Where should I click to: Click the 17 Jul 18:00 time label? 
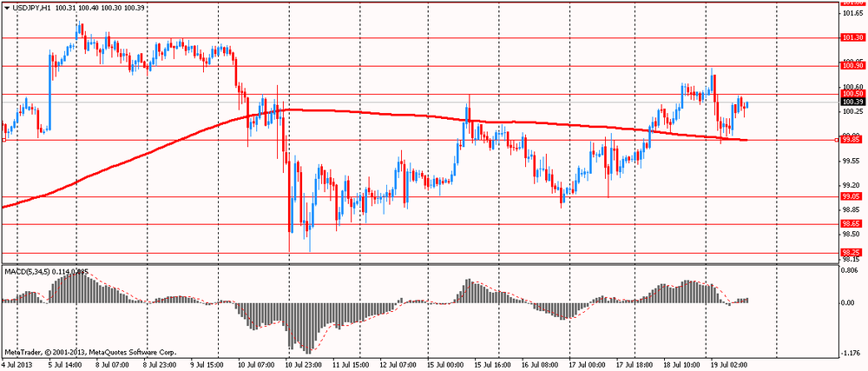point(637,366)
